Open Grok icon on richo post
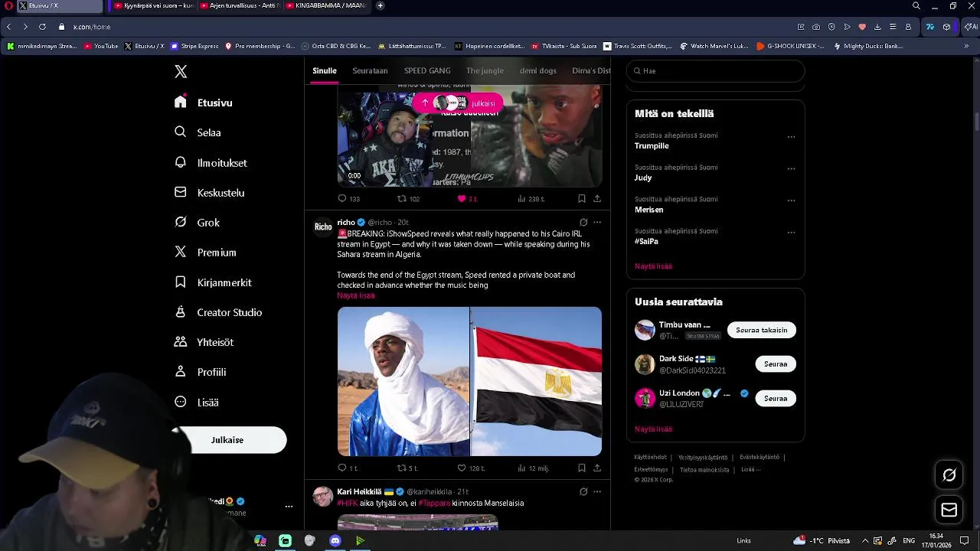 [x=583, y=222]
